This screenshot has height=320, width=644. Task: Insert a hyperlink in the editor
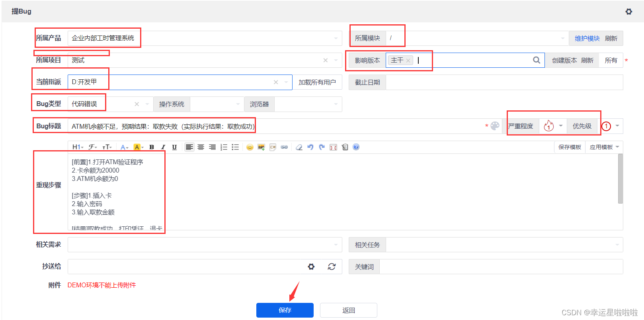(x=284, y=147)
